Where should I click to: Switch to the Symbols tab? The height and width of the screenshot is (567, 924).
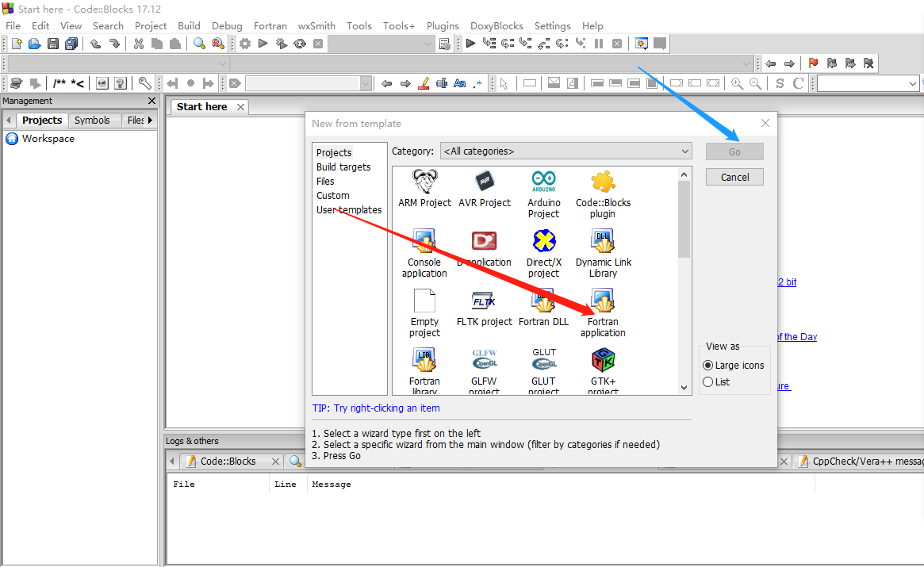click(x=94, y=120)
